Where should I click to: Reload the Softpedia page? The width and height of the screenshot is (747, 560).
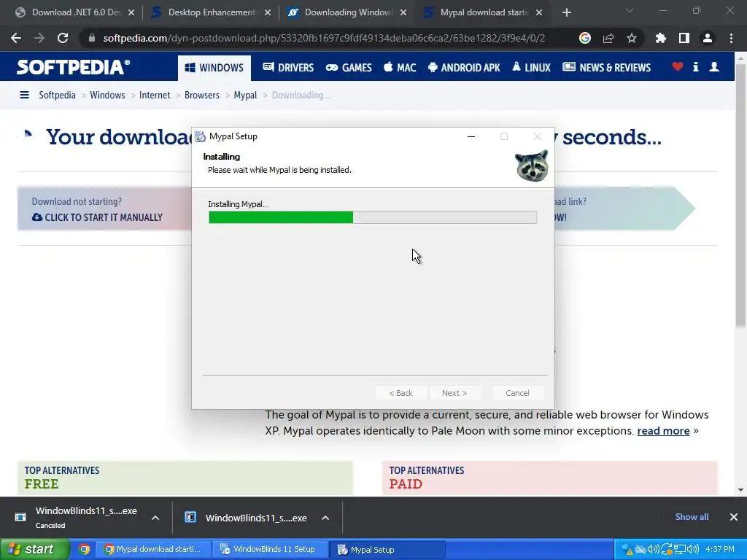(x=63, y=38)
